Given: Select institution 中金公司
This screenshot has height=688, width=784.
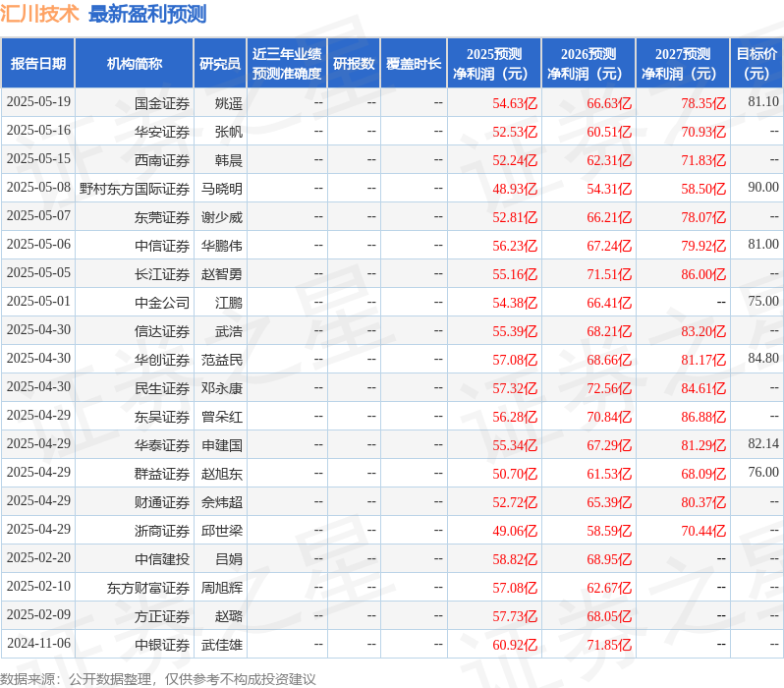Looking at the screenshot, I should point(162,304).
